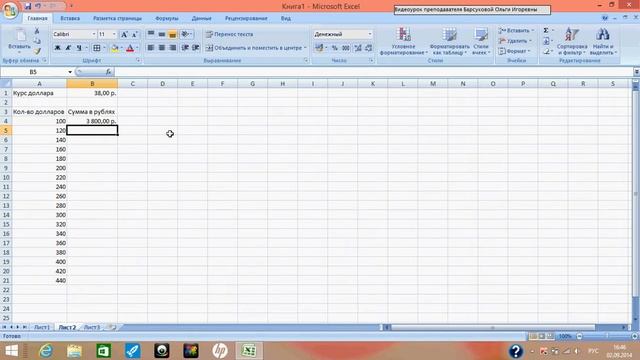Increase font size with large A
640x360 pixels.
tap(124, 34)
